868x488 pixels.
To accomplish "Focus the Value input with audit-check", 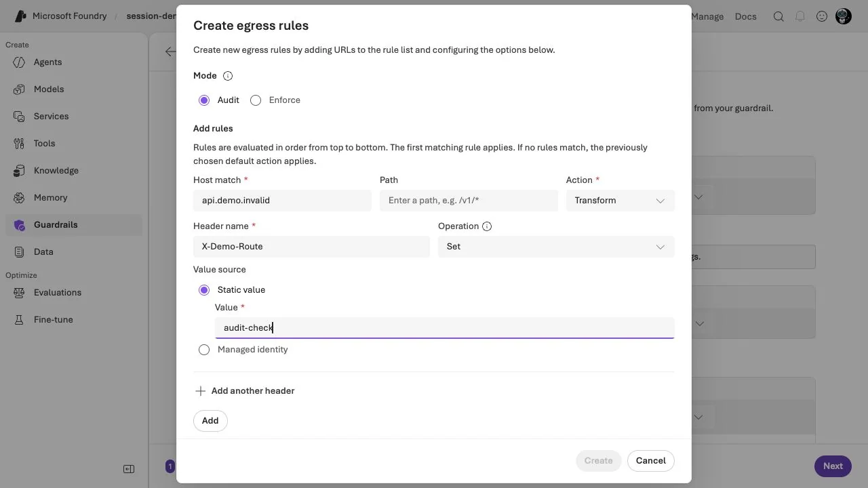I will pos(445,328).
